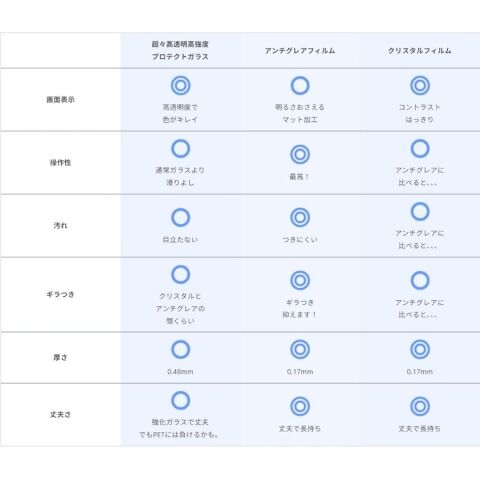This screenshot has height=480, width=480.
Task: Click the 丈夫さ row label
Action: point(60,414)
